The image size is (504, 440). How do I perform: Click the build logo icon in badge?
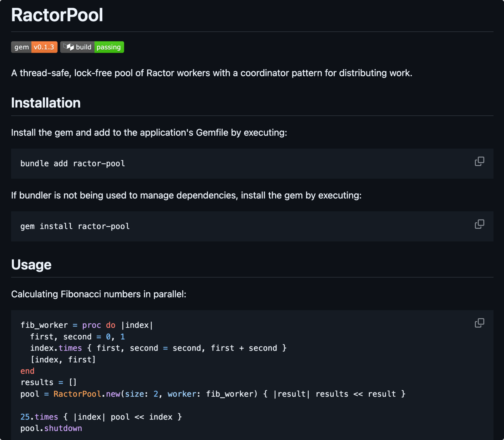(x=69, y=47)
